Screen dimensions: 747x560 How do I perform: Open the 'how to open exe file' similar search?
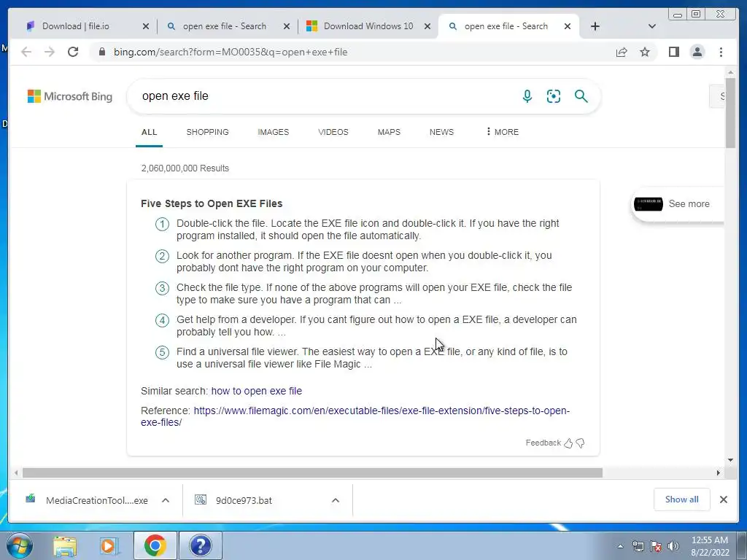(x=256, y=391)
